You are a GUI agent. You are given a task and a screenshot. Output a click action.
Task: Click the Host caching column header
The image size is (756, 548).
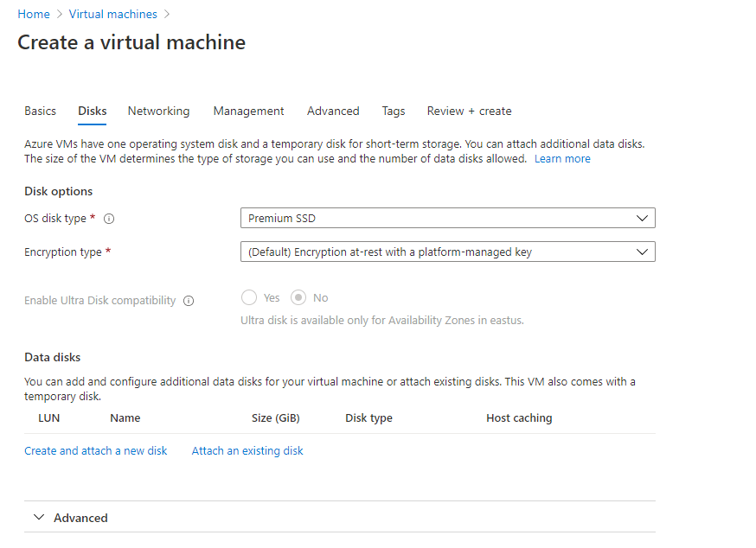[519, 417]
